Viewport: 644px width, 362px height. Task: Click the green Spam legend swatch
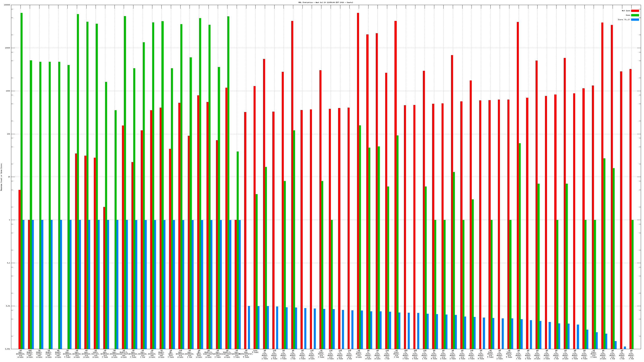pyautogui.click(x=635, y=15)
